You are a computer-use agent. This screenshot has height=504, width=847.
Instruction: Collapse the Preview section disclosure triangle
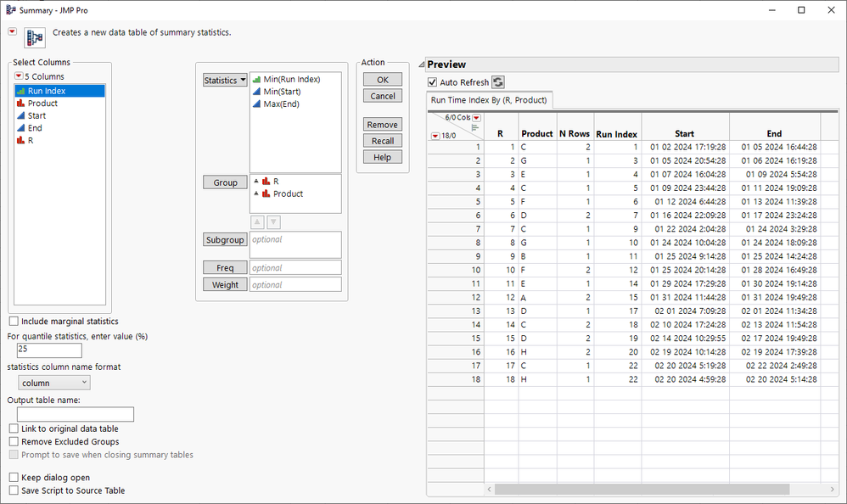pyautogui.click(x=422, y=64)
